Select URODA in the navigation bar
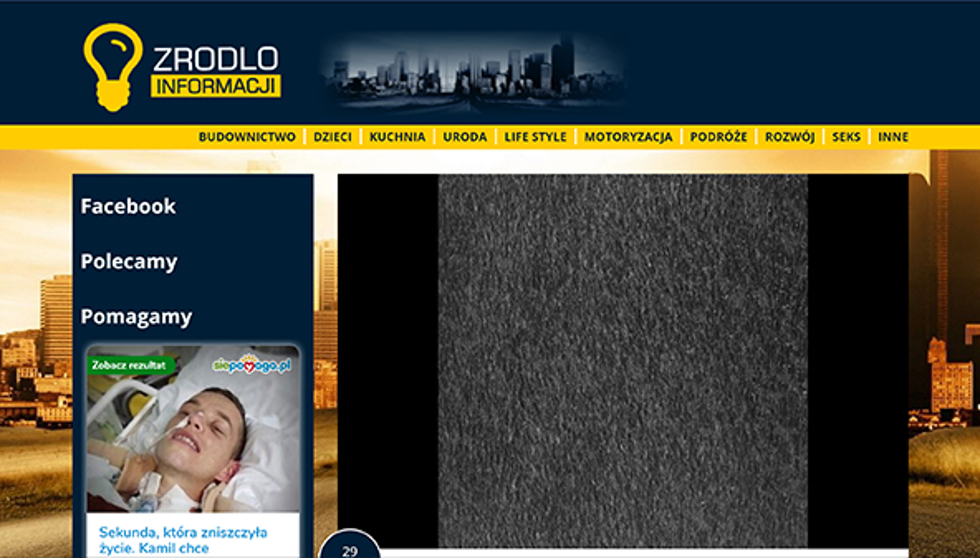 tap(465, 137)
